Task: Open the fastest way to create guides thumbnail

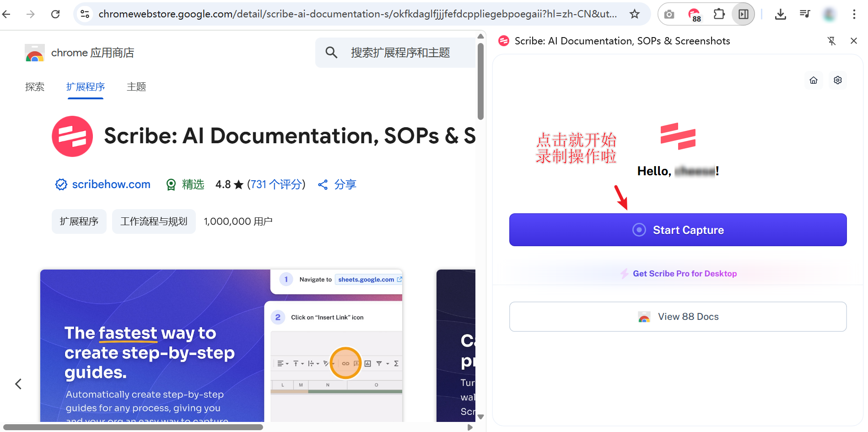Action: pyautogui.click(x=221, y=346)
